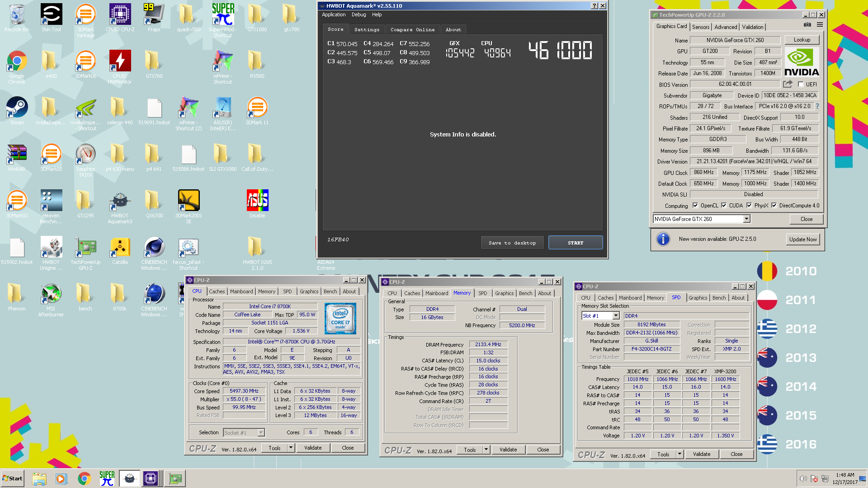
Task: Click Save to desktop button
Action: [512, 243]
